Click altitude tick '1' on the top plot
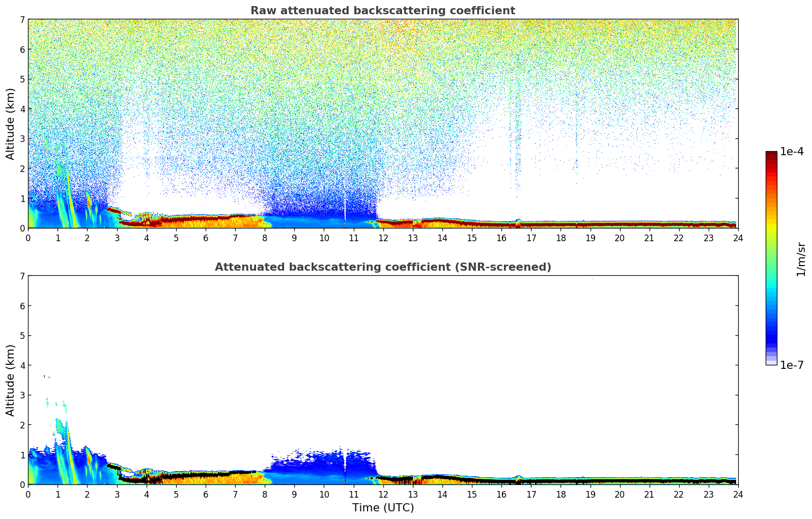Screen dimensions: 812x519 [x=22, y=198]
